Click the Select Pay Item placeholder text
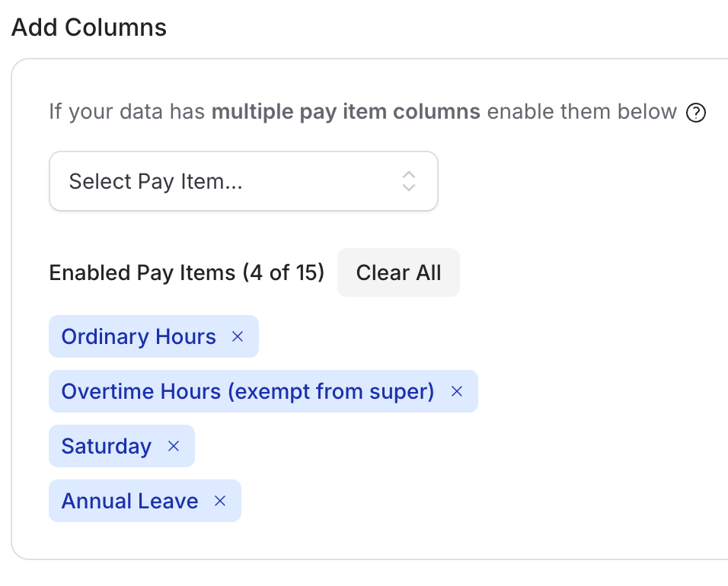Image resolution: width=728 pixels, height=586 pixels. (155, 181)
